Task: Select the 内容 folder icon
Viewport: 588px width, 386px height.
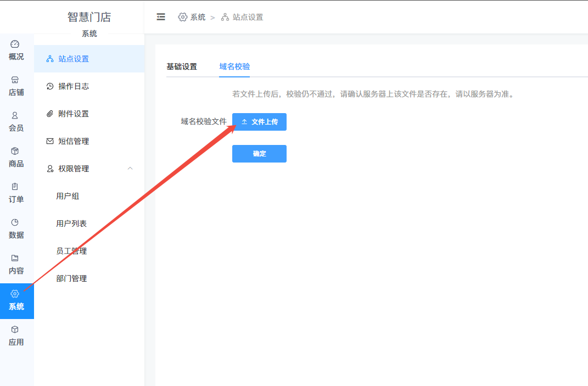Action: pos(15,258)
